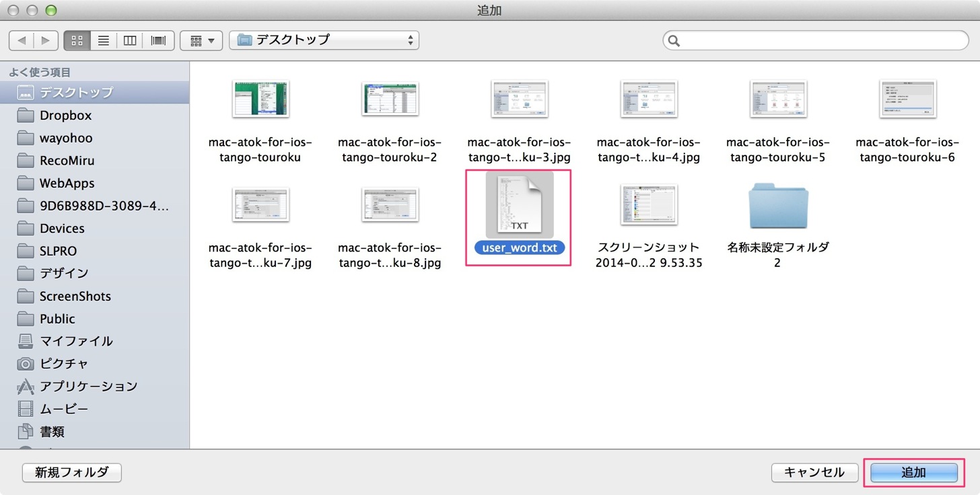The image size is (980, 495).
Task: Select the user_word.txt file icon
Action: click(520, 204)
